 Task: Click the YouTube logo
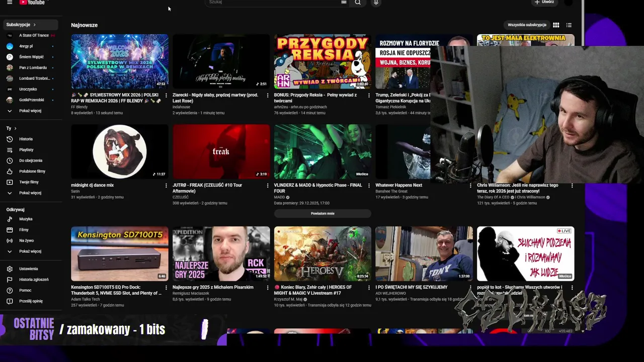(32, 2)
